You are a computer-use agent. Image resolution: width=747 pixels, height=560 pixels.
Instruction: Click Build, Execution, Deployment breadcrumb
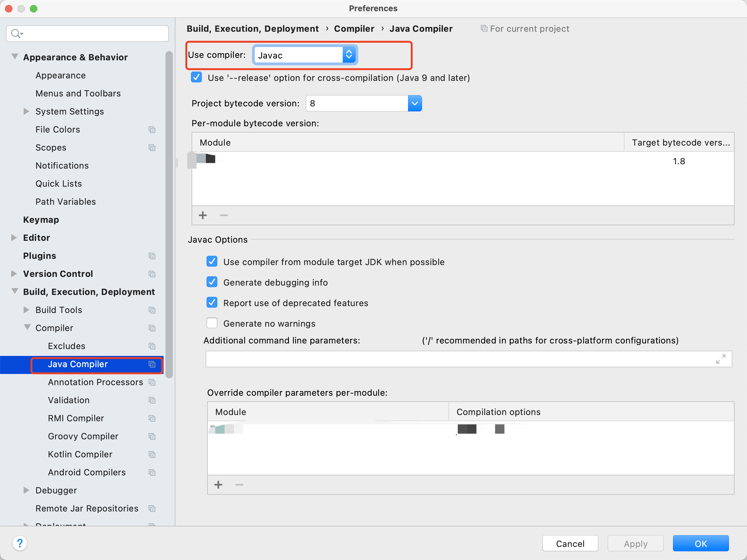click(x=253, y=29)
